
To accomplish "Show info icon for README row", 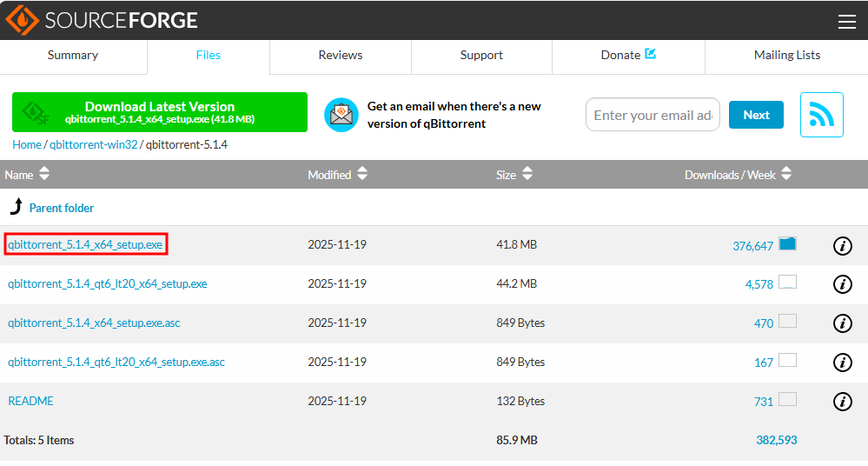I will coord(843,401).
